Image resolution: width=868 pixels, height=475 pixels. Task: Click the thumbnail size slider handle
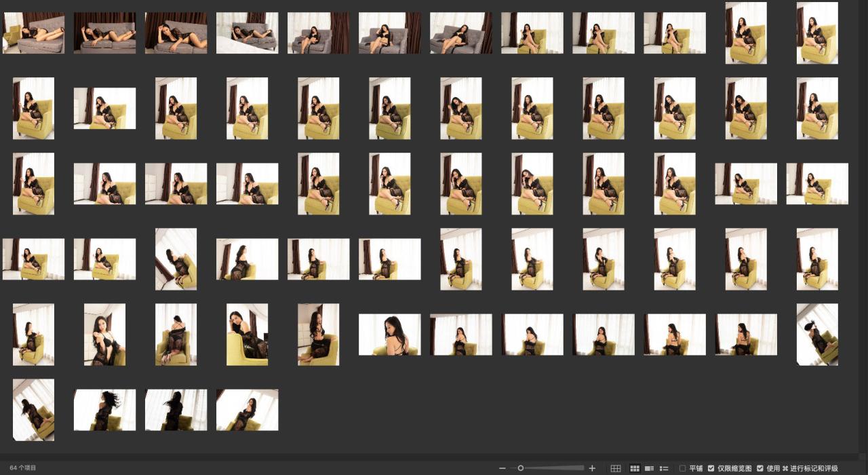pos(521,468)
